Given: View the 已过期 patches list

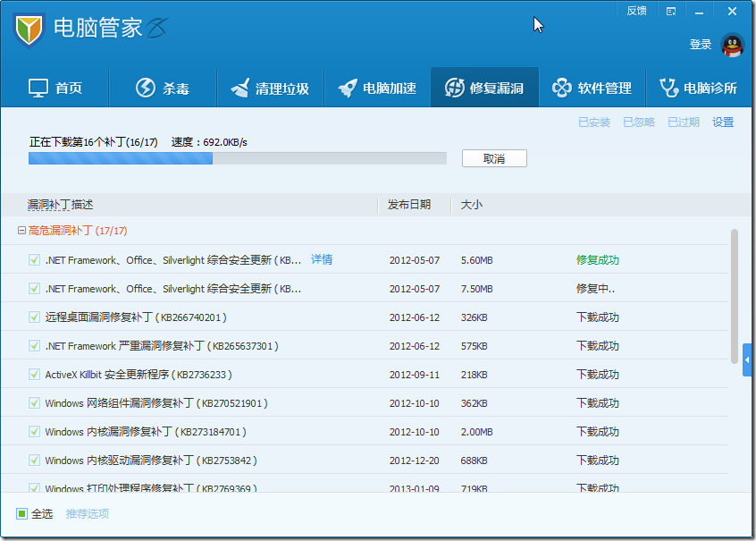Looking at the screenshot, I should pyautogui.click(x=684, y=123).
